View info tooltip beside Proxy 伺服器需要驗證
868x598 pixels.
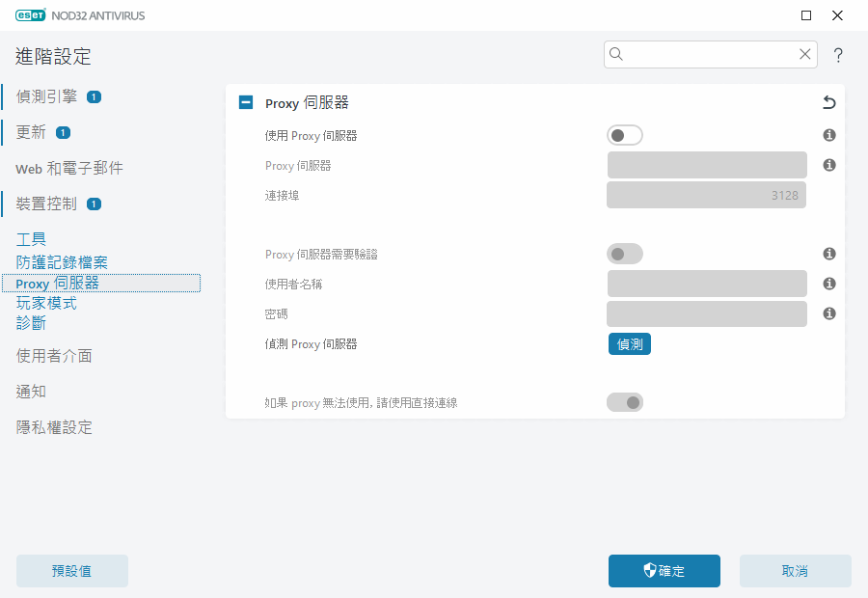click(x=828, y=254)
